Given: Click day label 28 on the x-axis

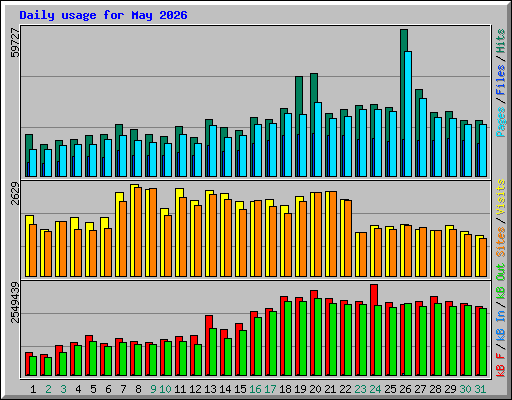Looking at the screenshot, I should pyautogui.click(x=435, y=389).
